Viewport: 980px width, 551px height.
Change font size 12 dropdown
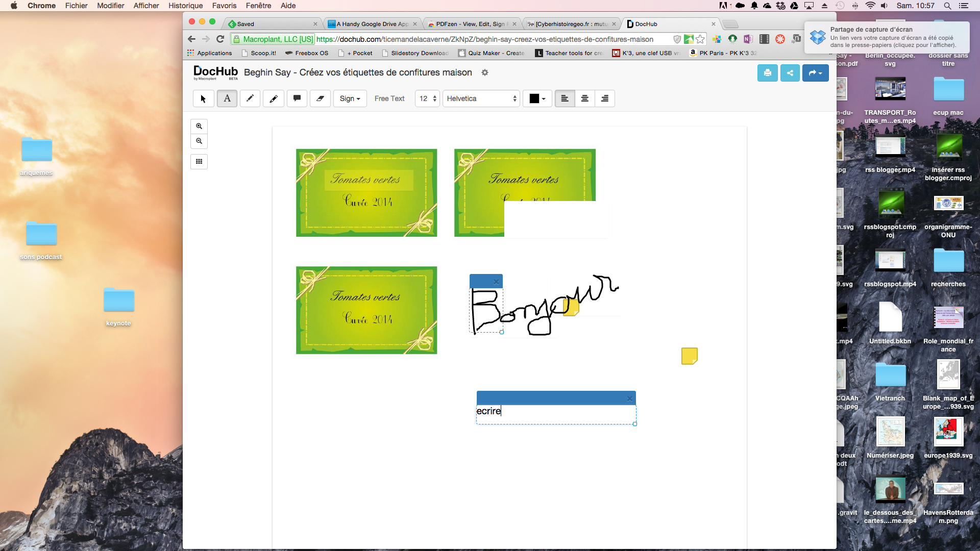click(x=428, y=98)
